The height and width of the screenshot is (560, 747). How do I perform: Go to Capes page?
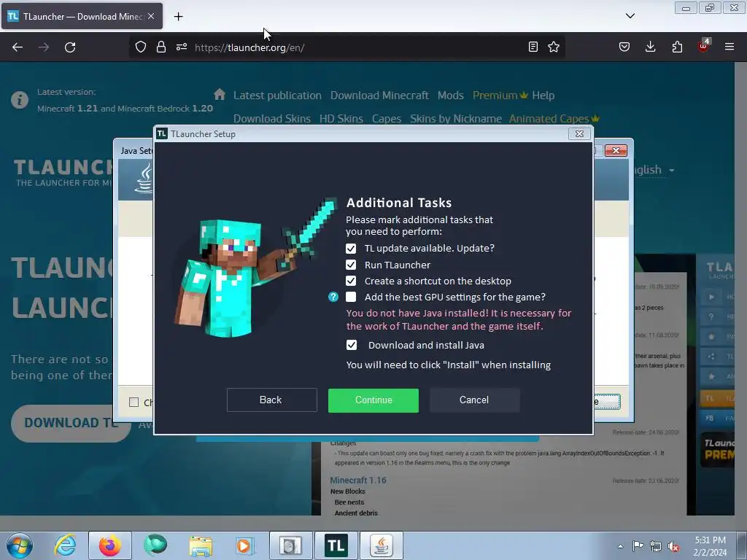[387, 119]
